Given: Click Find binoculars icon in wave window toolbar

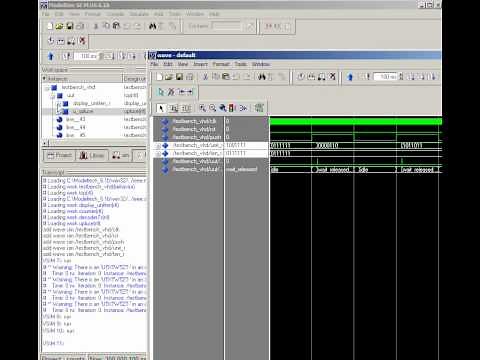Looking at the screenshot, I should pyautogui.click(x=262, y=77).
